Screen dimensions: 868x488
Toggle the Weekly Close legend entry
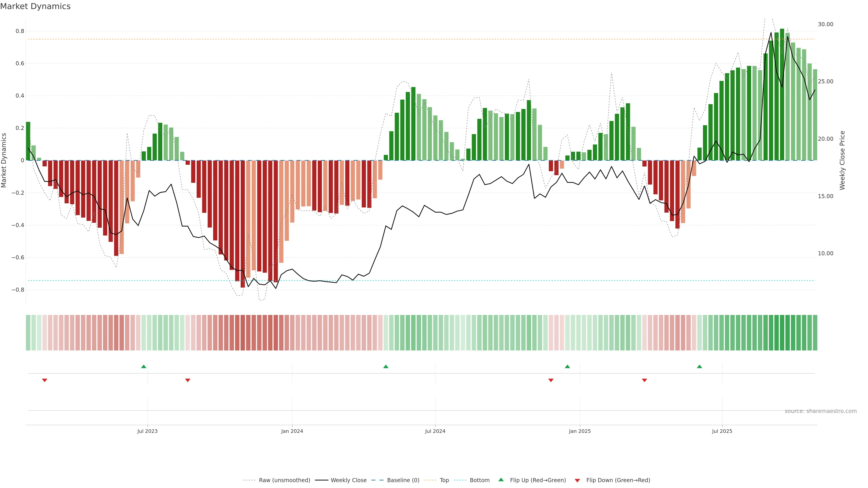(348, 480)
